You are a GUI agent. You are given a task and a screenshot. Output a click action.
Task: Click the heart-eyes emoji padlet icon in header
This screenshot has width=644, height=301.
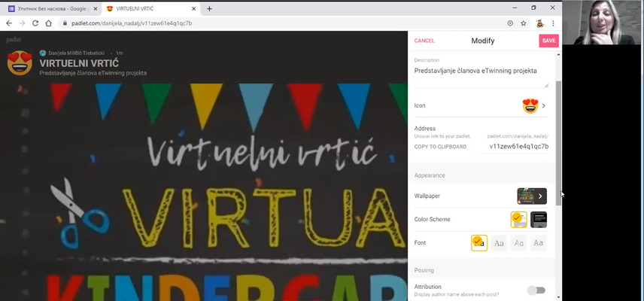click(20, 62)
